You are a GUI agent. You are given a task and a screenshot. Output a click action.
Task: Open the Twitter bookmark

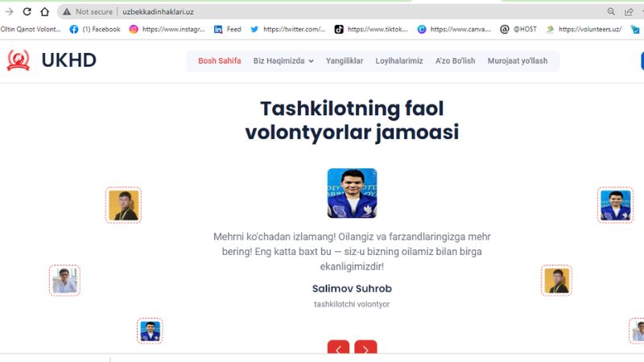click(287, 29)
